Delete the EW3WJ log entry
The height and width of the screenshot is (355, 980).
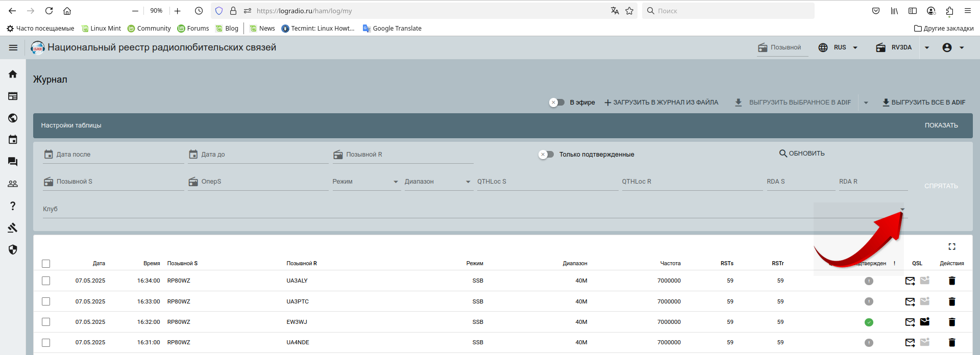[952, 322]
